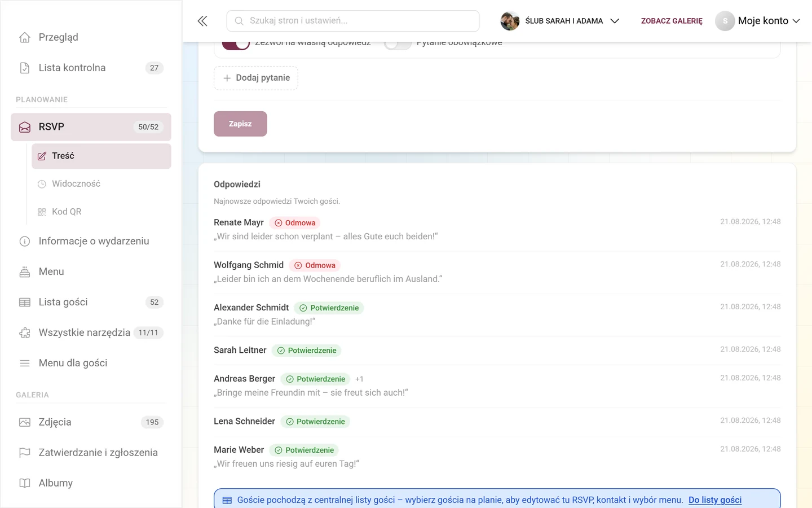The image size is (812, 508).
Task: Follow the 'Do listy gości' link
Action: 715,500
